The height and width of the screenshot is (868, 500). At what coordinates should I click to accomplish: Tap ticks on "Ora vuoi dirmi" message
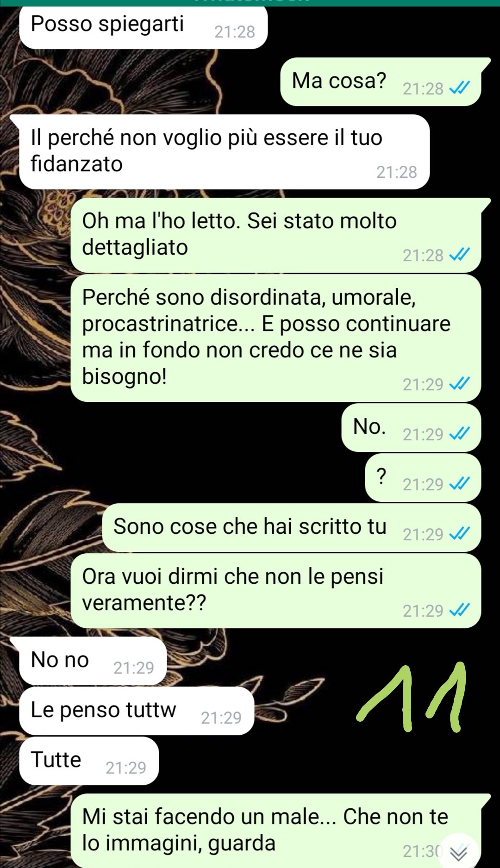pyautogui.click(x=460, y=610)
